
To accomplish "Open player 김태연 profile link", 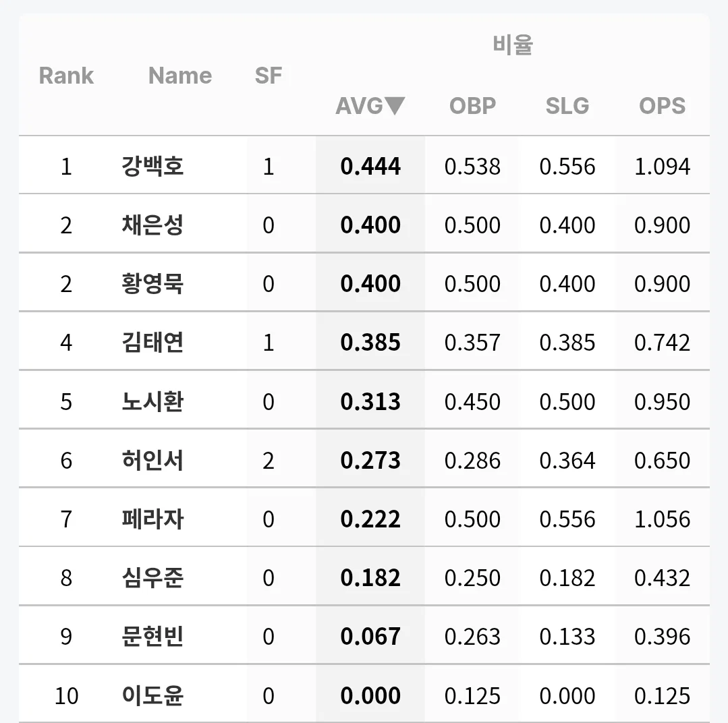I will tap(152, 343).
